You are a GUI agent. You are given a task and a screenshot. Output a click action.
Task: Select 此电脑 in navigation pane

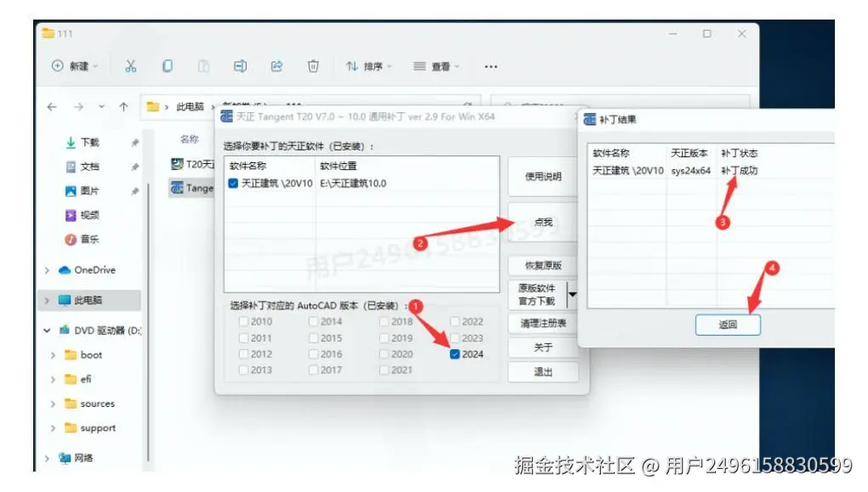coord(88,300)
